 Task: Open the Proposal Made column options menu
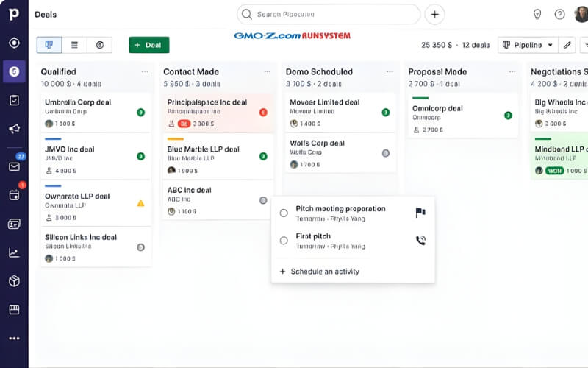coord(512,71)
